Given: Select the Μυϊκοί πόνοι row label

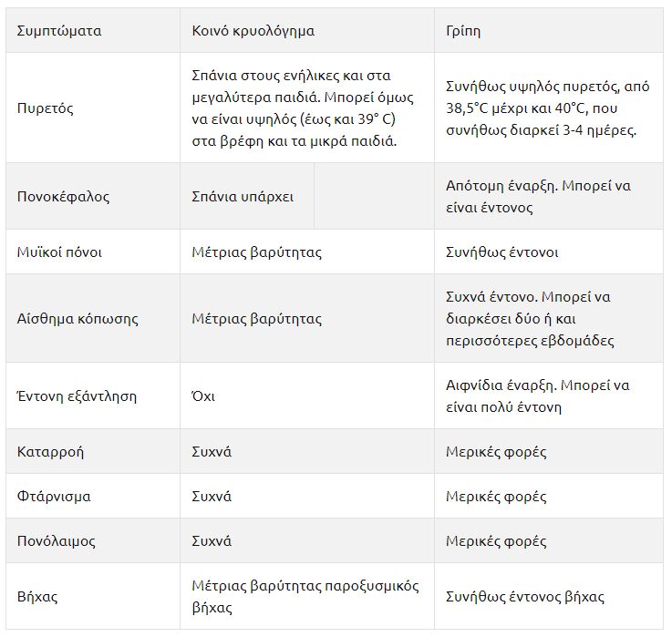Looking at the screenshot, I should pos(59,252).
